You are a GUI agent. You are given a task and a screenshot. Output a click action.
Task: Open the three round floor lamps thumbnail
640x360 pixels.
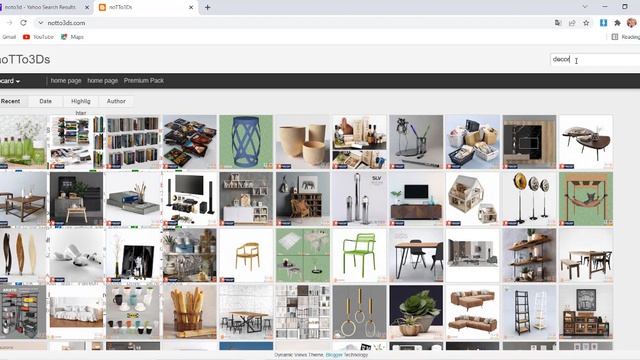point(529,198)
